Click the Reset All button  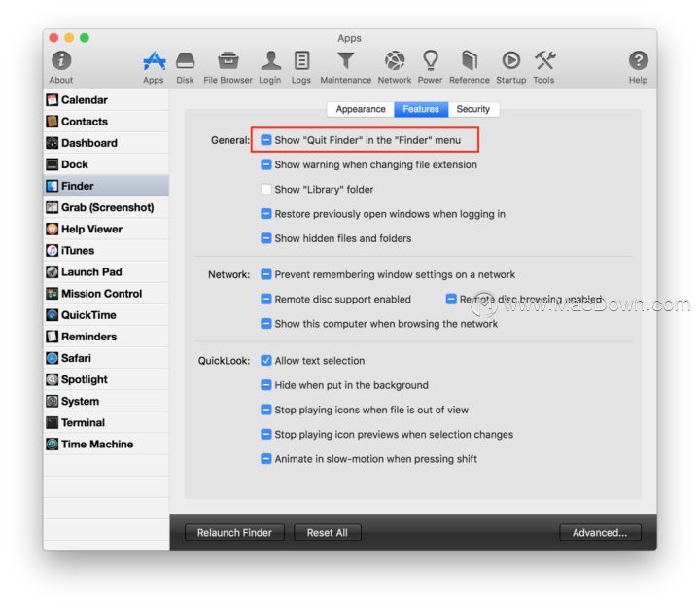click(328, 532)
